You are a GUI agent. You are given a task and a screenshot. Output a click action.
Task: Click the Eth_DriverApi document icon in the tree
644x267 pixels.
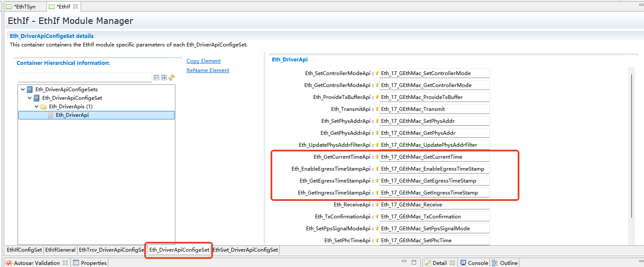coord(51,115)
